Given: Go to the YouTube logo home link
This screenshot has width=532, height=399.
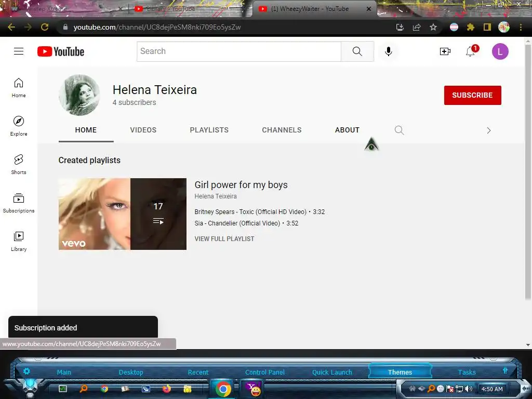Looking at the screenshot, I should [61, 51].
